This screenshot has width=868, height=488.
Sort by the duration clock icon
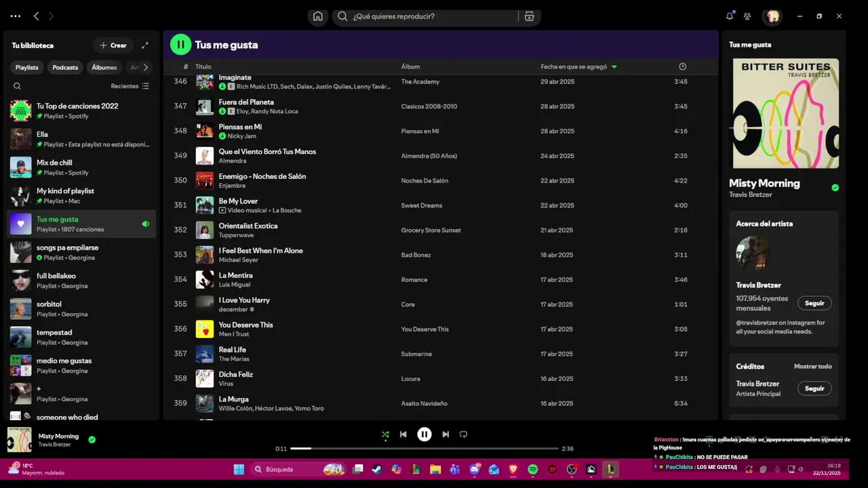point(682,66)
